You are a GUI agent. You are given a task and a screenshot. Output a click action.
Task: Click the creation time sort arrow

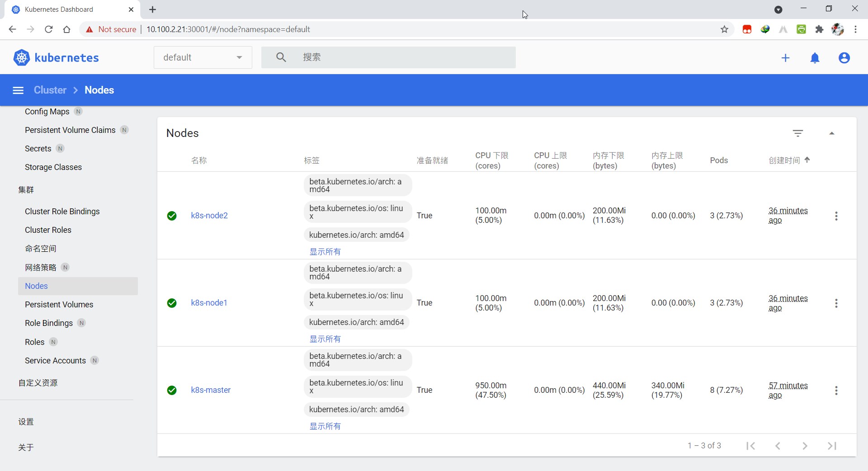coord(807,160)
